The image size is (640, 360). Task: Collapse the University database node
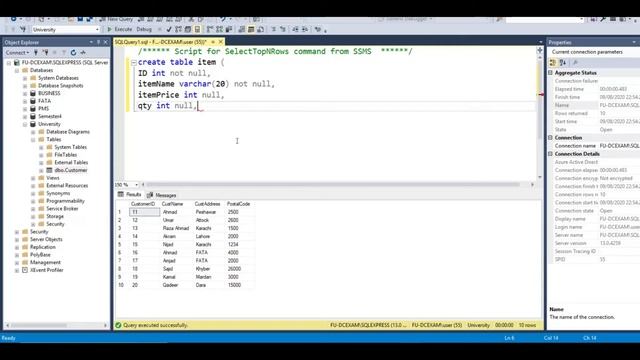pyautogui.click(x=25, y=124)
